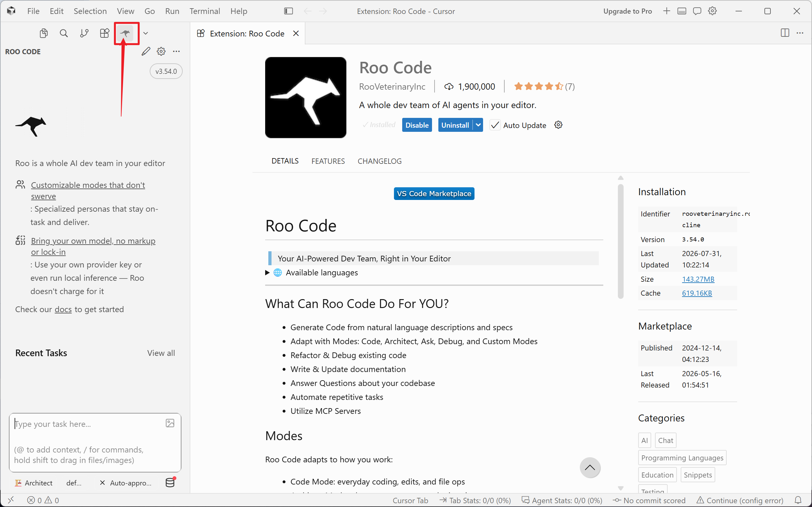Viewport: 812px width, 507px height.
Task: Expand Available languages disclosure triangle
Action: pos(267,273)
